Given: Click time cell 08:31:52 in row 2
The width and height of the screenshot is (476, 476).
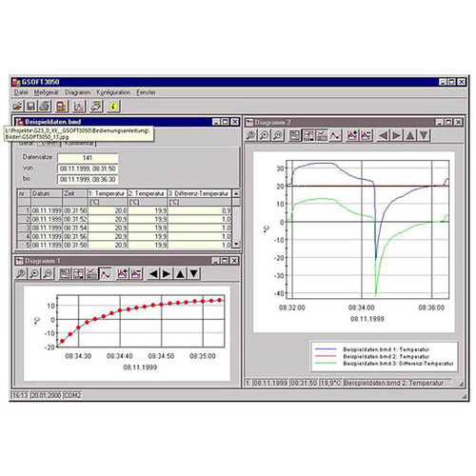Looking at the screenshot, I should point(75,219).
